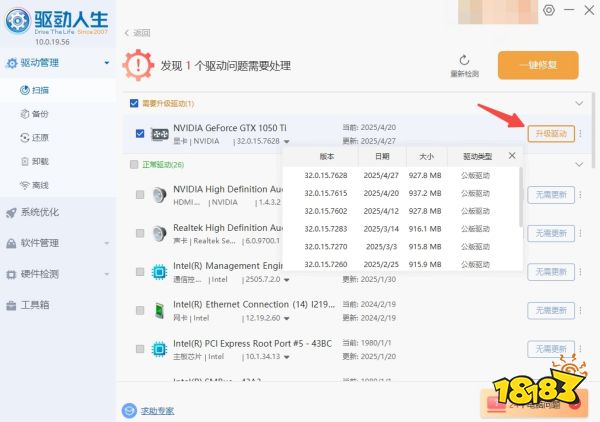Click 无需更新 for Intel Management Engine

[x=551, y=272]
